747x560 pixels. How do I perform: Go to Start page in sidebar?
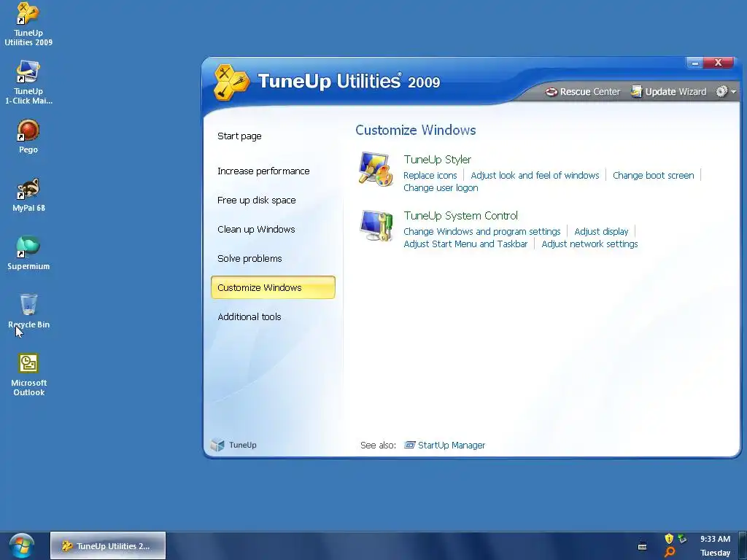coord(239,136)
